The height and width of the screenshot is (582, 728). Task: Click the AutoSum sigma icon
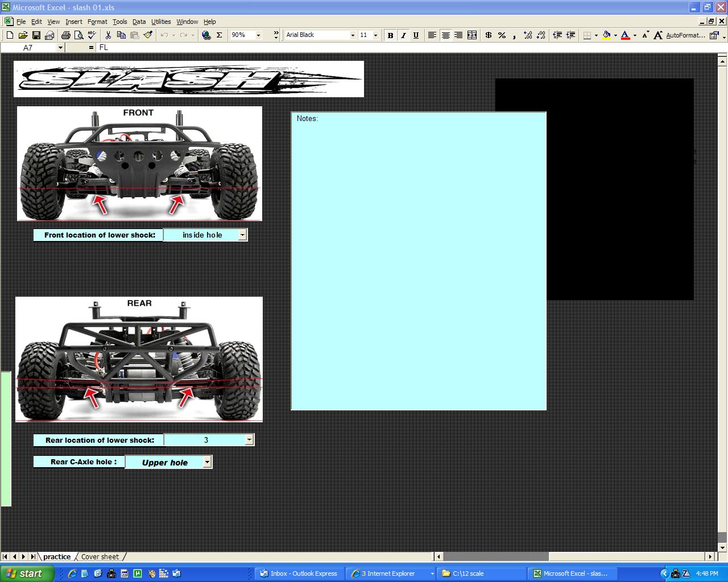(x=219, y=35)
